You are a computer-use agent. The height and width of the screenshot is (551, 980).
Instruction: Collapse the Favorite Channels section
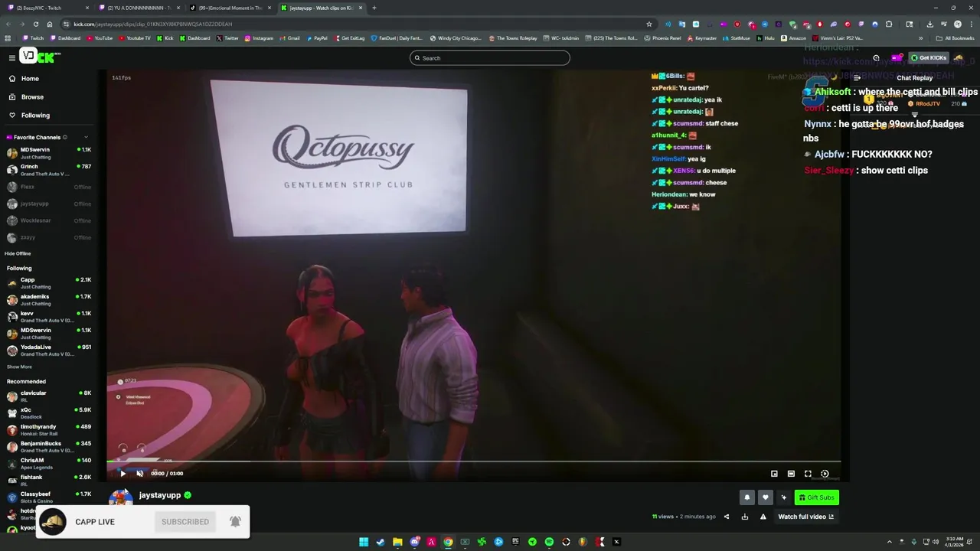(x=86, y=137)
